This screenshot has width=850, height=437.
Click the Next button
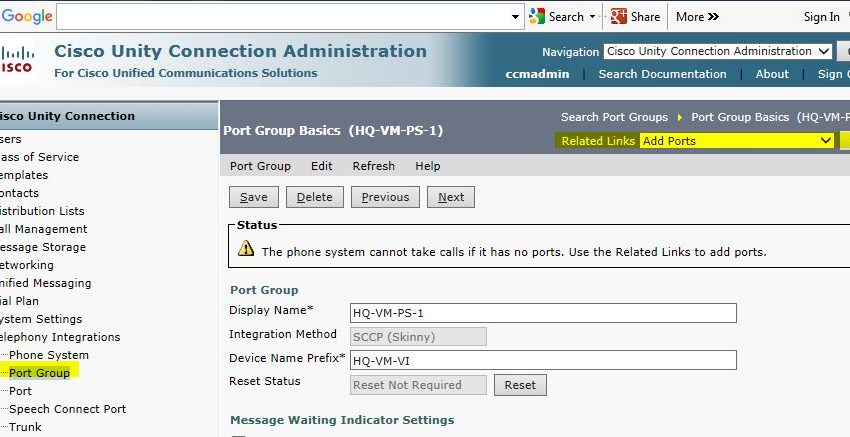[x=451, y=197]
